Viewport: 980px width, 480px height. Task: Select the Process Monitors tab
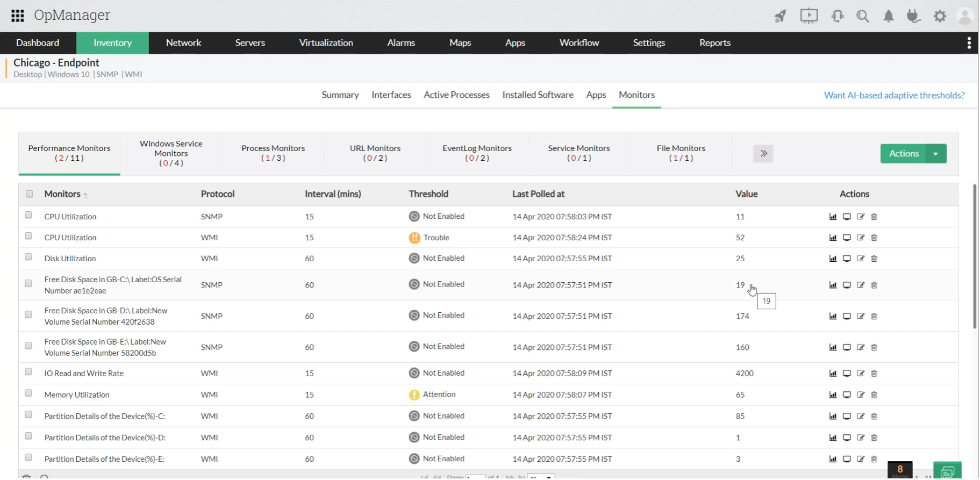(x=273, y=153)
